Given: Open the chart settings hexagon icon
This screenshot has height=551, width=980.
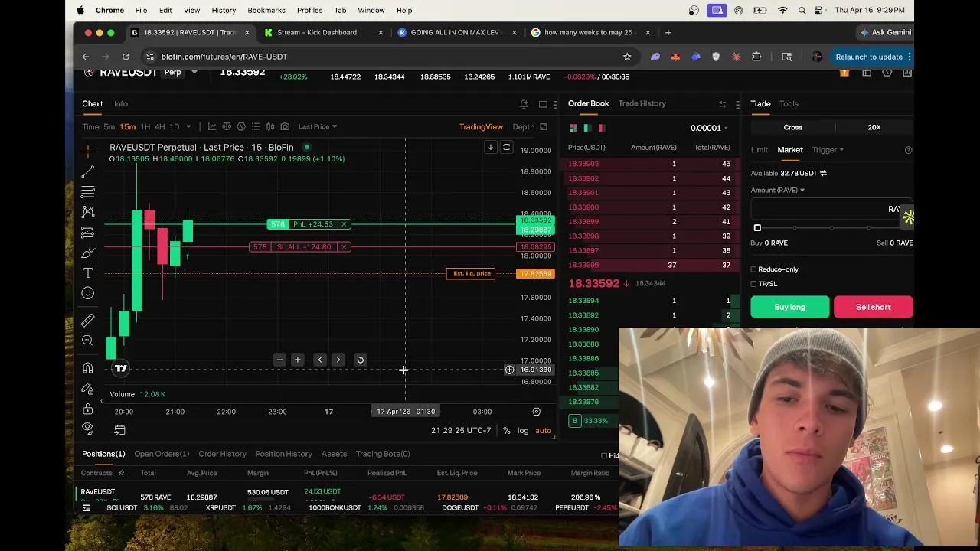Looking at the screenshot, I should tap(241, 126).
